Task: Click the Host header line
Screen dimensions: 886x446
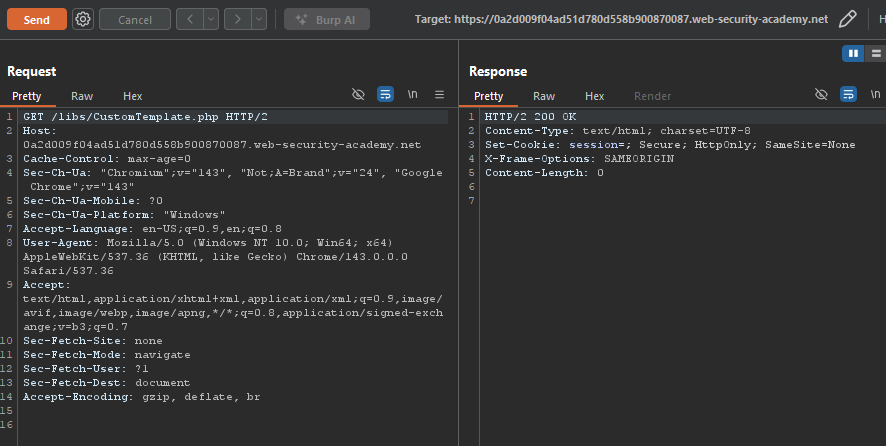Action: [x=222, y=137]
